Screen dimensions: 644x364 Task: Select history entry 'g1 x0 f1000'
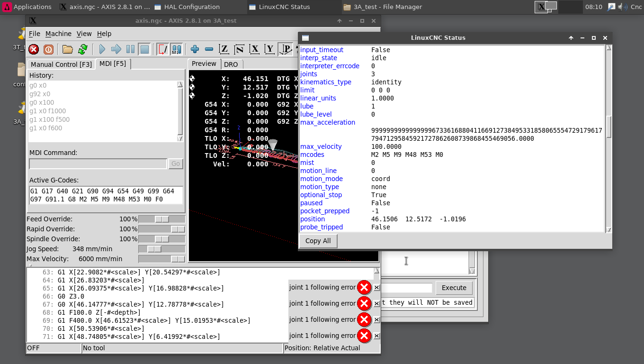point(47,111)
